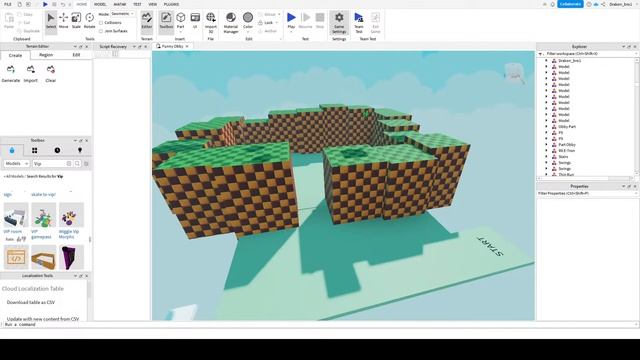Start playtest with Play button
The width and height of the screenshot is (640, 360).
[291, 21]
